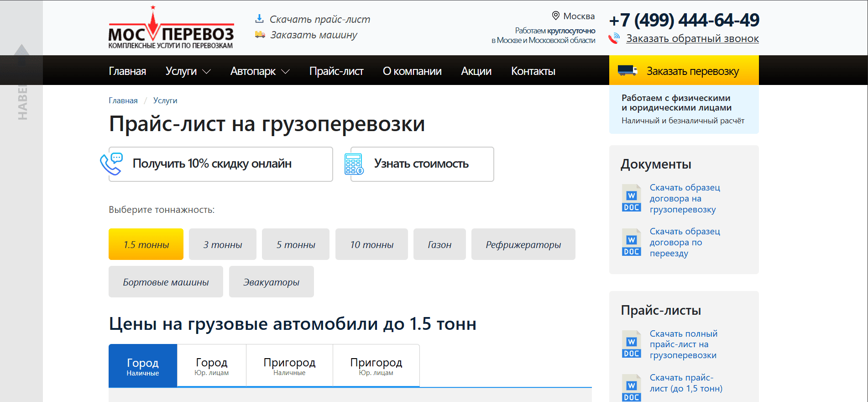
Task: Click the yellow truck icon beside 'Заказать машину'
Action: pos(260,35)
